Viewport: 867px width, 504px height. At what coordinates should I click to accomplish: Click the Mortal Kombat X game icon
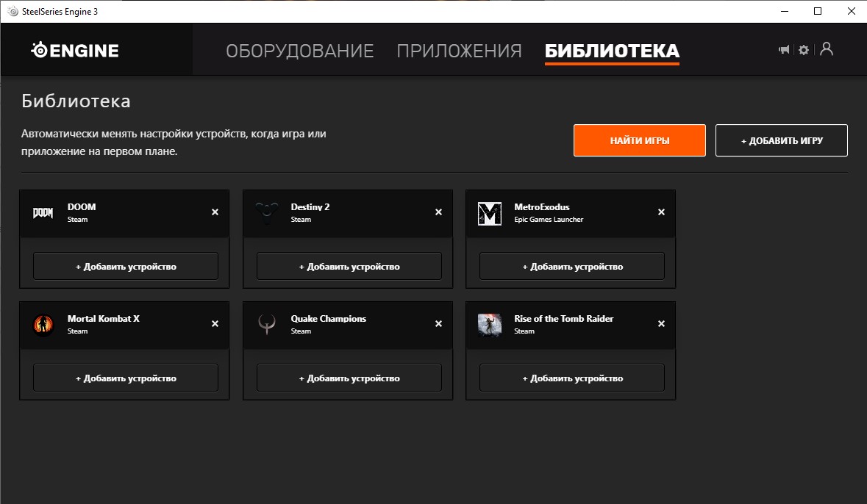(x=43, y=325)
